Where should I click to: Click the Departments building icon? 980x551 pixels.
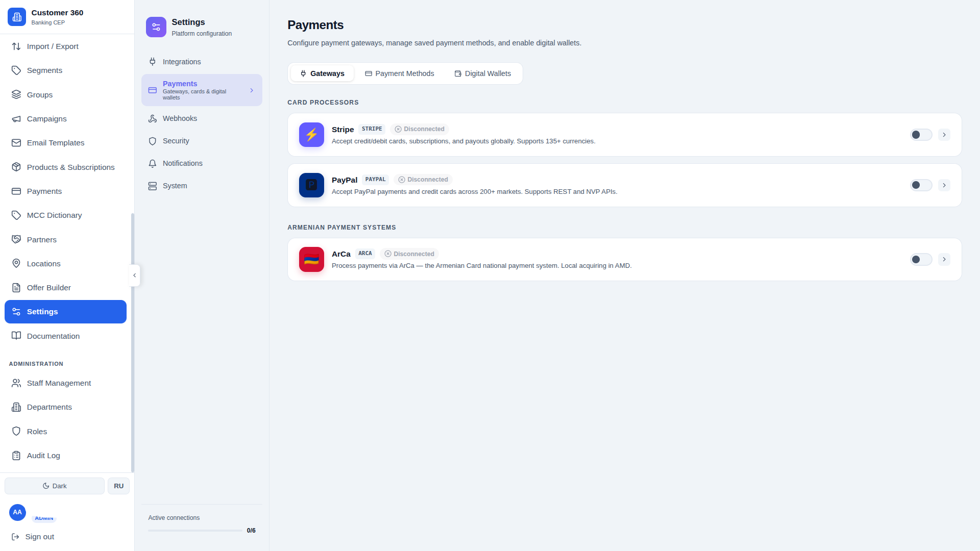[16, 407]
